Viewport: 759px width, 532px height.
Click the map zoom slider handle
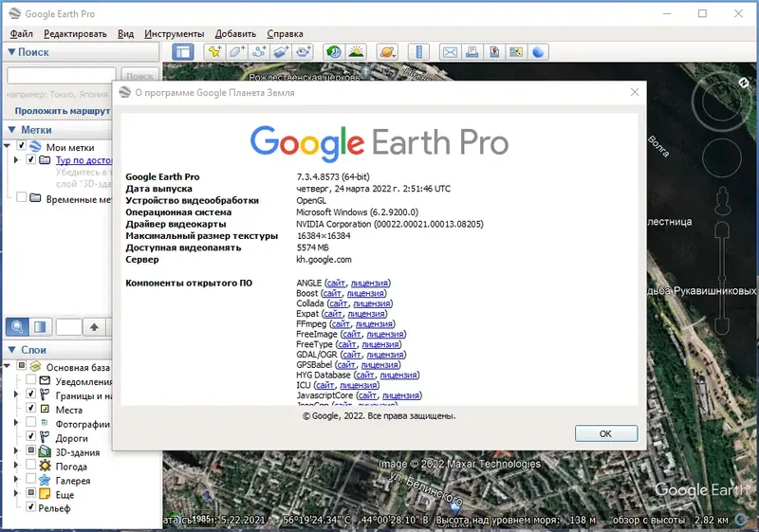[x=722, y=278]
